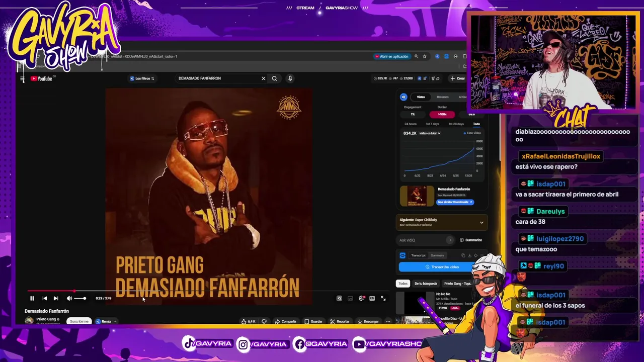Open the YouTube hamburger guide menu
The width and height of the screenshot is (644, 362).
(x=22, y=78)
